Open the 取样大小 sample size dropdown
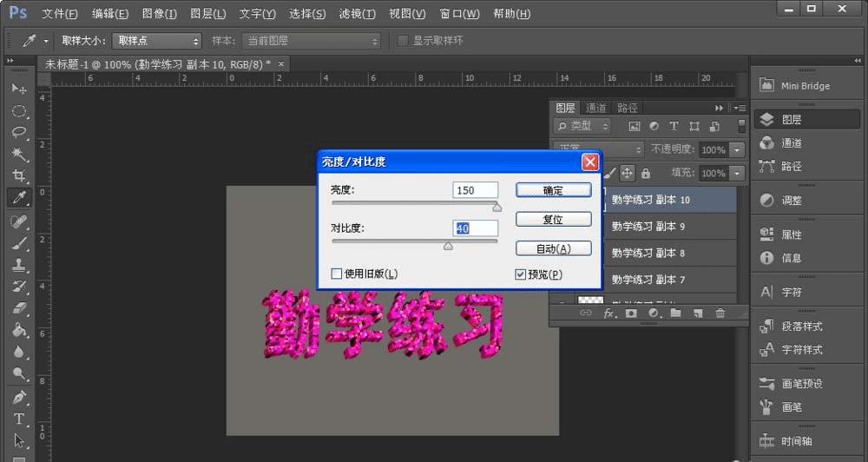The image size is (868, 462). coord(156,41)
